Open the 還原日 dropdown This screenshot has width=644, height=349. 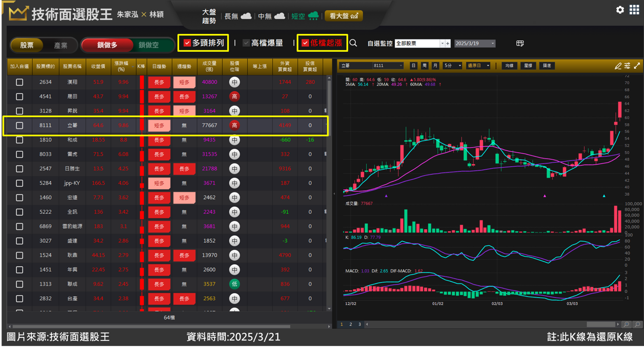478,65
